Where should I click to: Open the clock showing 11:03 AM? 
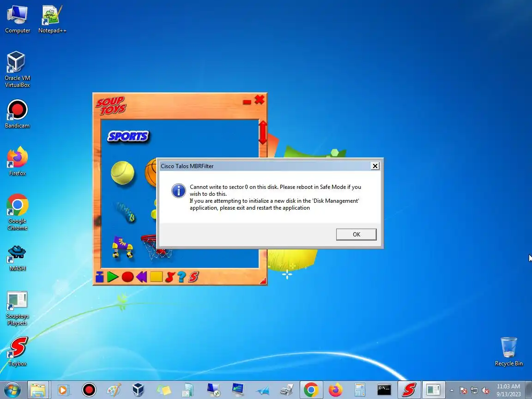coord(508,390)
